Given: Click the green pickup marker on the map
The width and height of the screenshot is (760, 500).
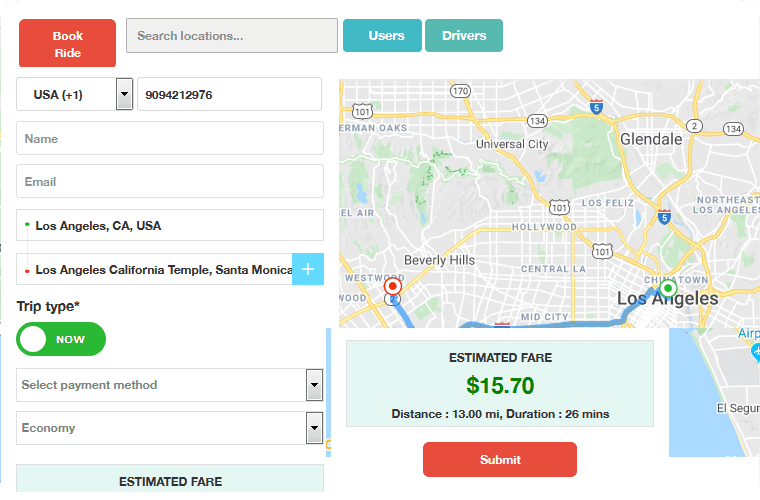Looking at the screenshot, I should click(668, 289).
